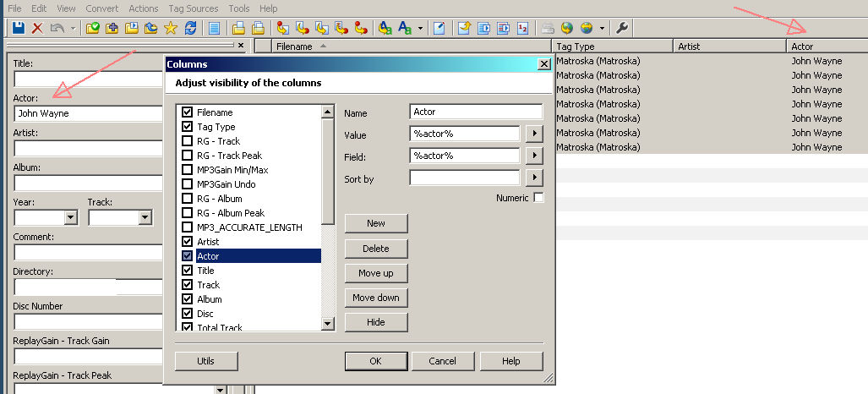This screenshot has height=394, width=868.
Task: Check the RG - Album Peak checkbox
Action: click(x=187, y=213)
